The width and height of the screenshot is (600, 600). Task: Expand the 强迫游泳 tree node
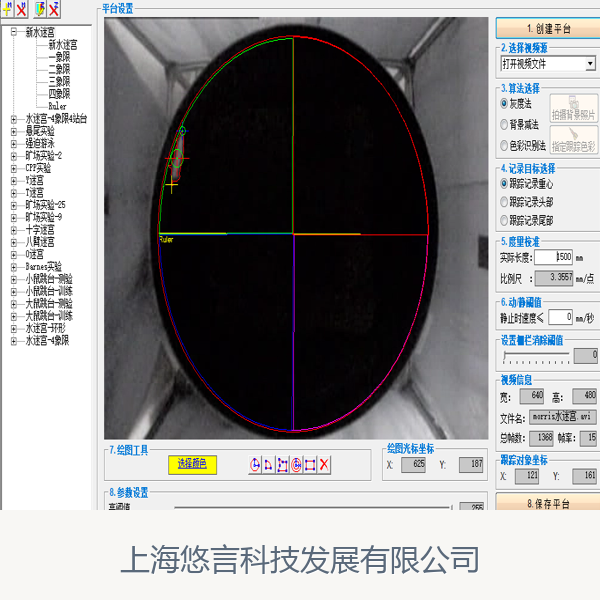coord(14,144)
